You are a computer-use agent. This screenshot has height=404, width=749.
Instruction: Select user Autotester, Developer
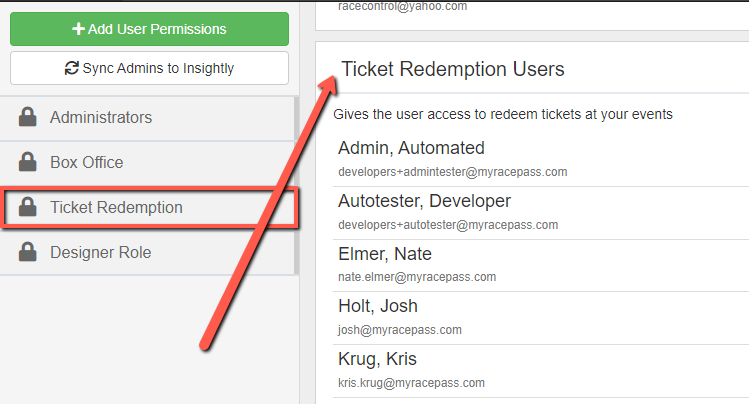[x=541, y=213]
